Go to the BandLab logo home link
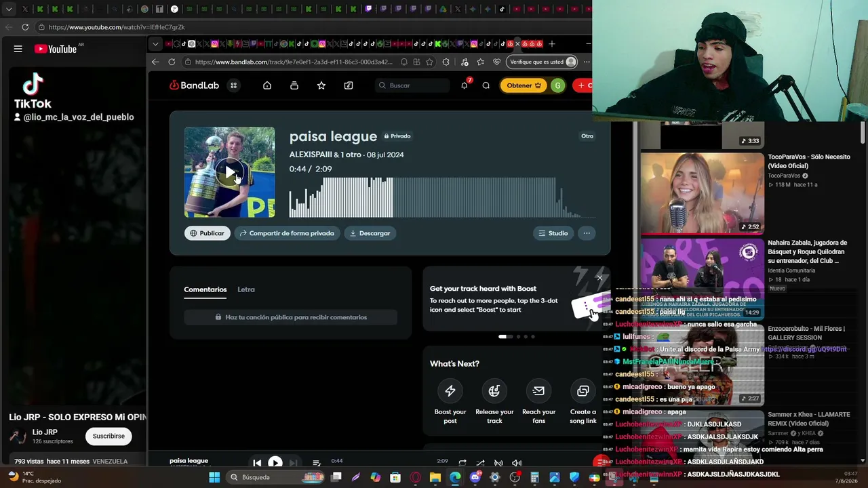This screenshot has height=488, width=868. click(x=194, y=85)
